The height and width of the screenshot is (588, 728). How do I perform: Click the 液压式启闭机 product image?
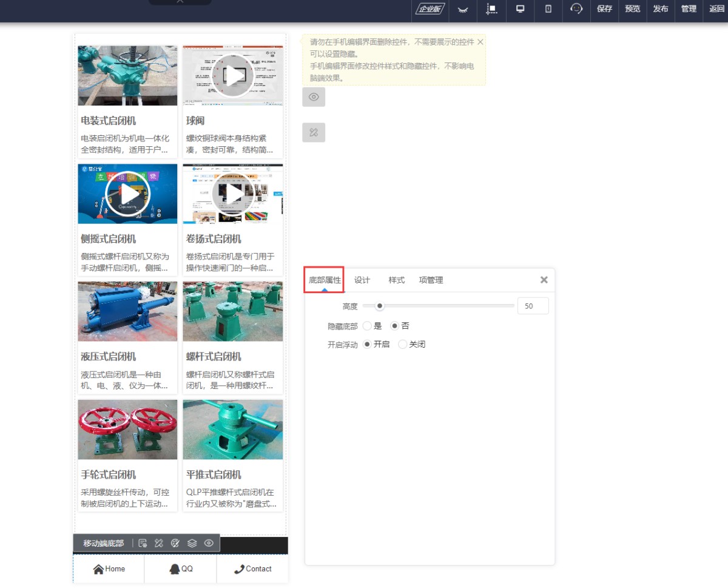(127, 311)
